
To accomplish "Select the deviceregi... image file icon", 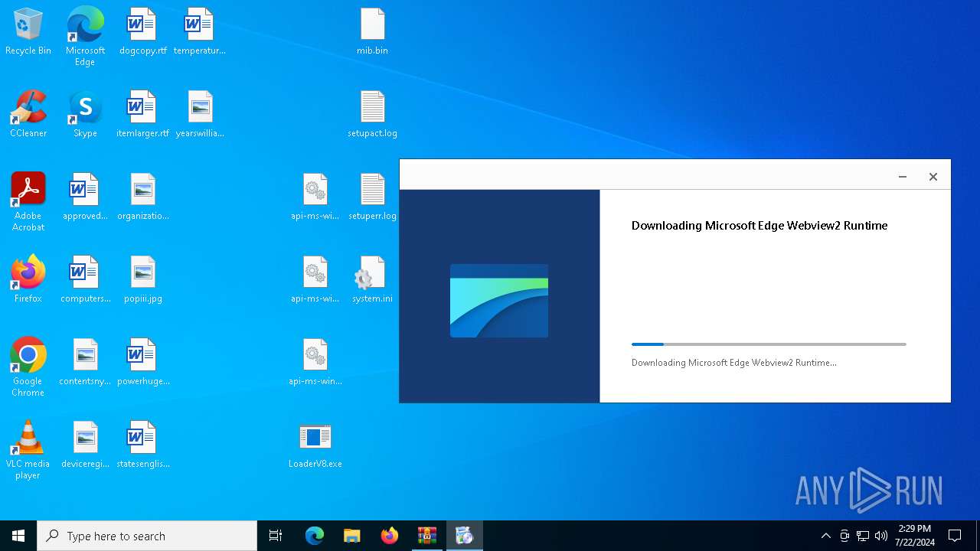I will (x=85, y=445).
